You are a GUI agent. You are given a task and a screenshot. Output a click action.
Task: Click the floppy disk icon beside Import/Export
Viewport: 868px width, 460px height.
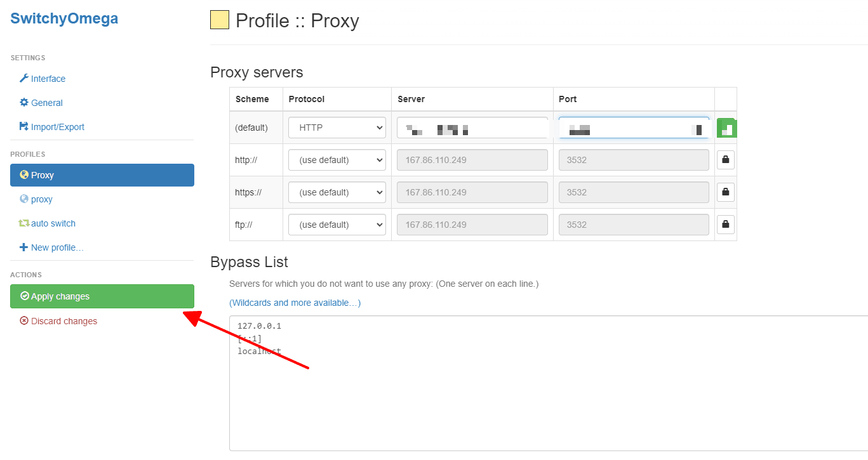pos(24,127)
